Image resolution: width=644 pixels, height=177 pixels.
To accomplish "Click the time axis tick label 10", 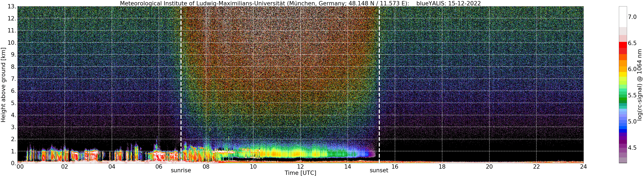I will 253,167.
